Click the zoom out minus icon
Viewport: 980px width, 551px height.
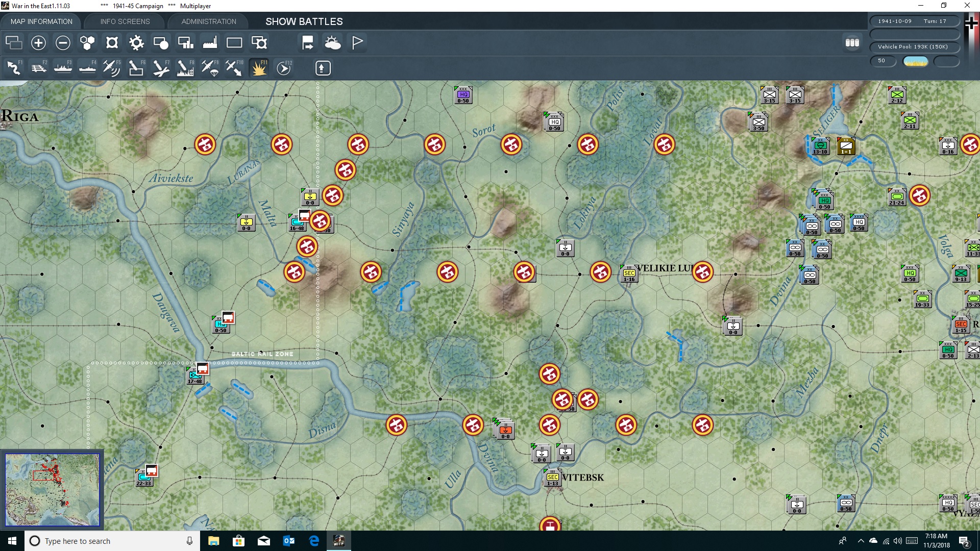click(x=63, y=43)
